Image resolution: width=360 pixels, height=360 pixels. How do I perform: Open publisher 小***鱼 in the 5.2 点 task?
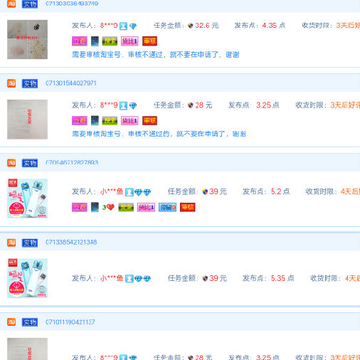[112, 192]
